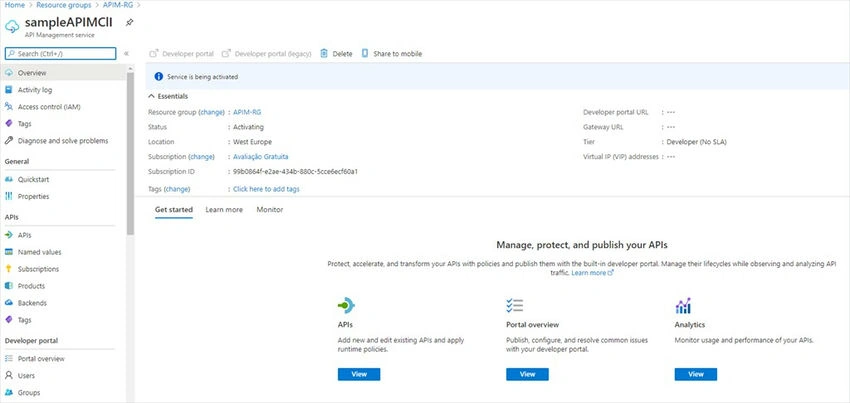The image size is (850, 403).
Task: Switch to the Monitor tab
Action: pyautogui.click(x=269, y=209)
